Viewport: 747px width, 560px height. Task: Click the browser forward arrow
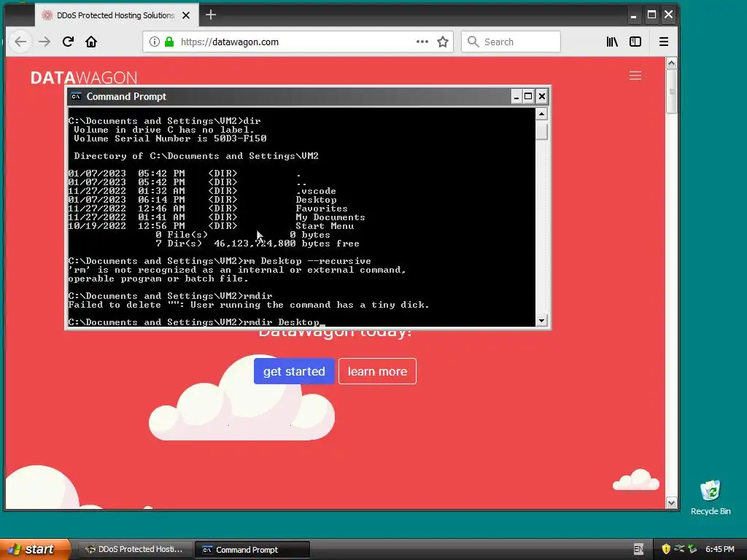pyautogui.click(x=44, y=42)
